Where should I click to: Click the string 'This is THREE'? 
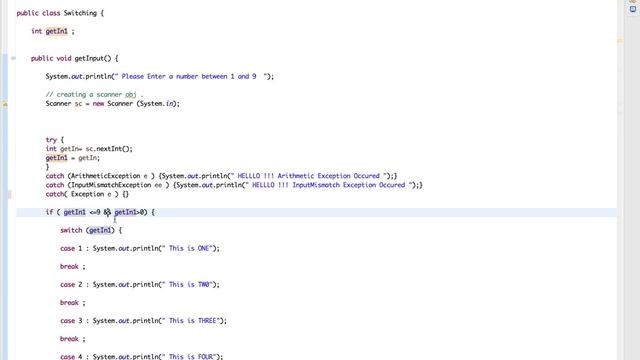coord(193,321)
